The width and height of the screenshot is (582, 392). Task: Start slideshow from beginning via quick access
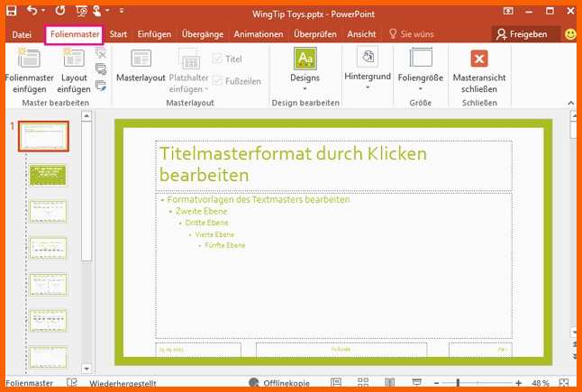click(81, 11)
